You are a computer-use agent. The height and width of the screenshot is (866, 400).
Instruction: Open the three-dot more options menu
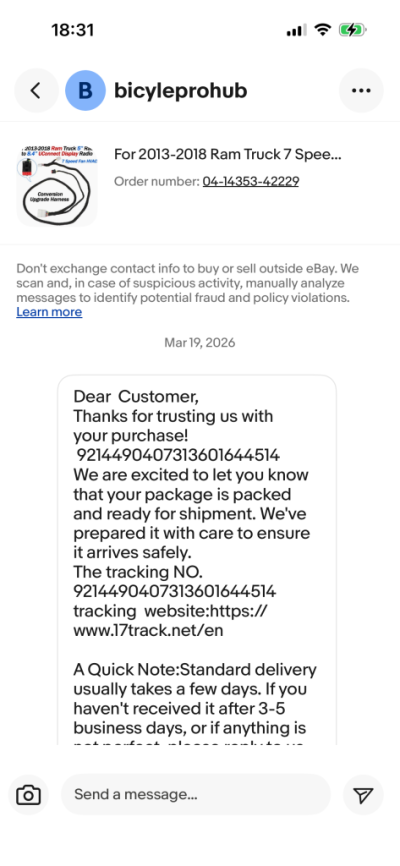tap(361, 91)
